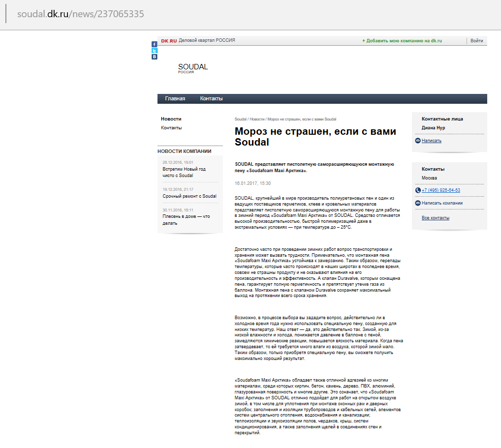Click Soudal breadcrumb link
This screenshot has height=448, width=501.
click(241, 119)
